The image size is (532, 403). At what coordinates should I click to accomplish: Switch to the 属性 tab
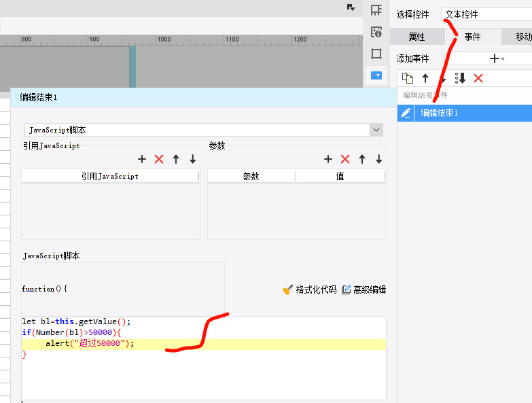pyautogui.click(x=416, y=37)
